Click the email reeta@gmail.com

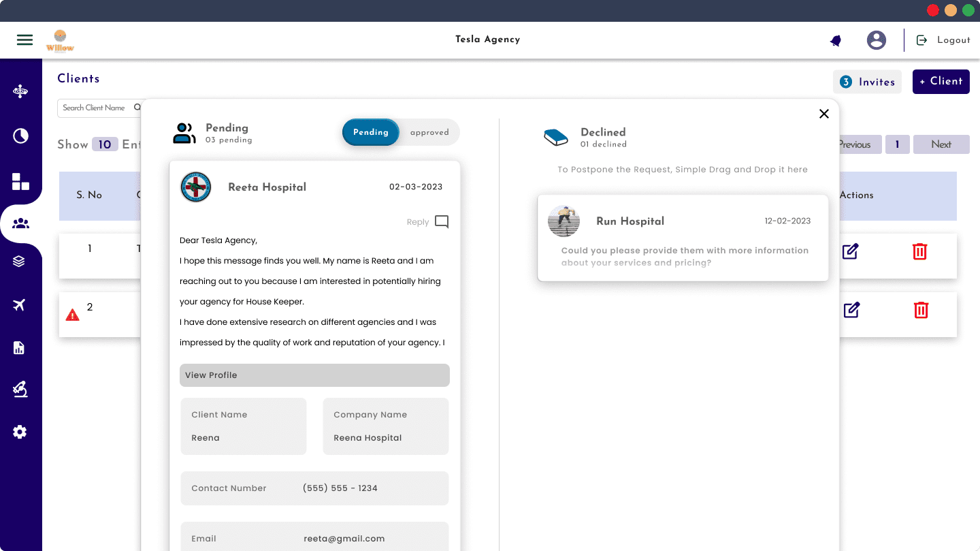(x=344, y=539)
